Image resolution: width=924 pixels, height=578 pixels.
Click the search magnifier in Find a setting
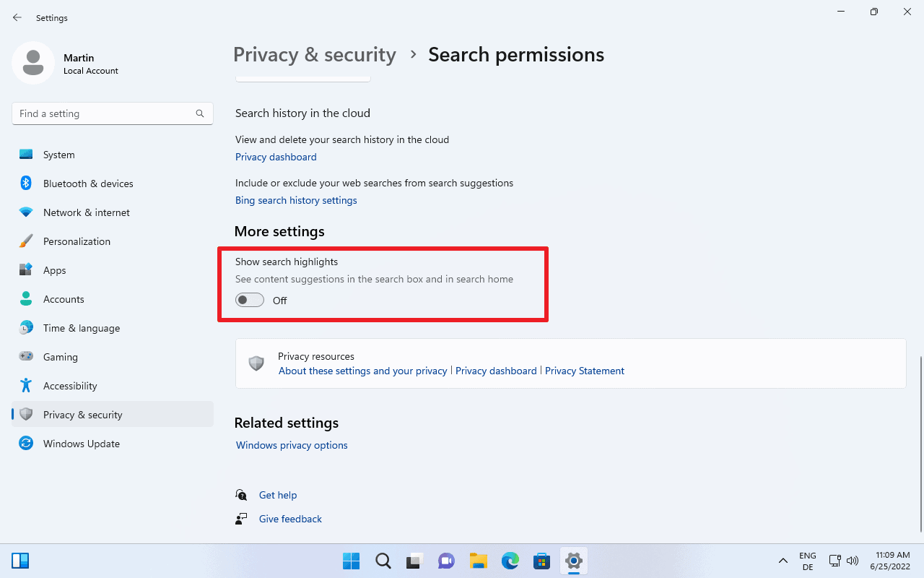200,113
